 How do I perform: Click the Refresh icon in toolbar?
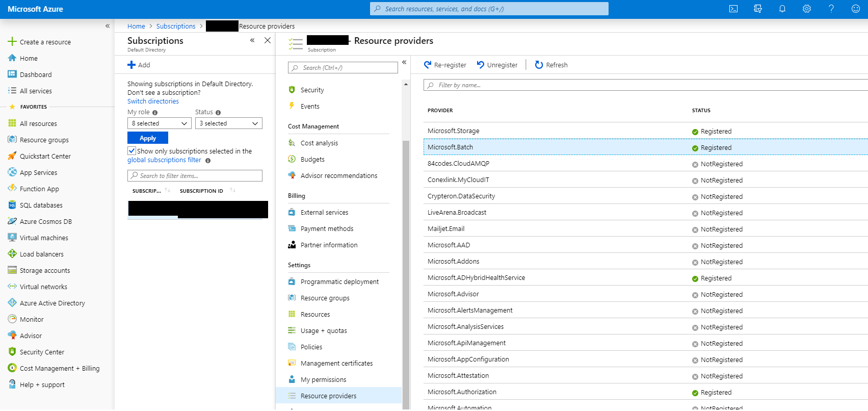tap(551, 65)
